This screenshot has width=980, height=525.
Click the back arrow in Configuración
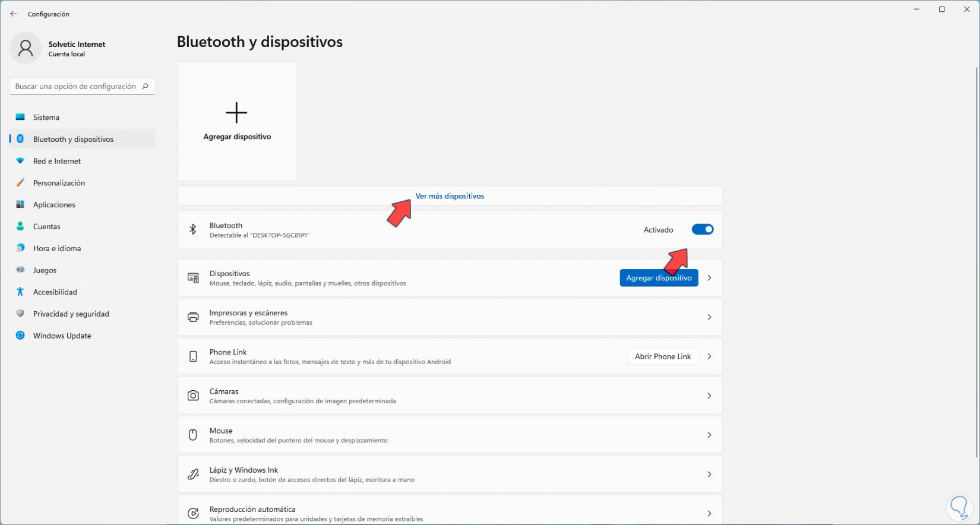[x=14, y=14]
